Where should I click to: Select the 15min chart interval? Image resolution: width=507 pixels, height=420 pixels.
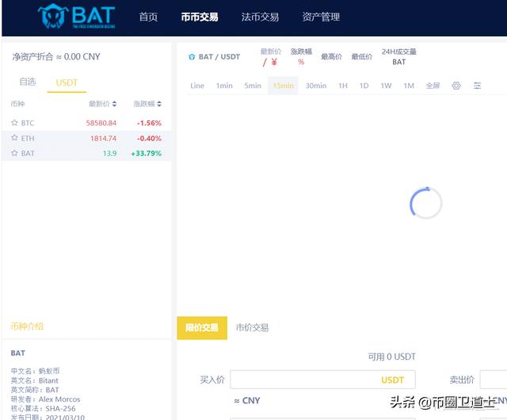283,86
